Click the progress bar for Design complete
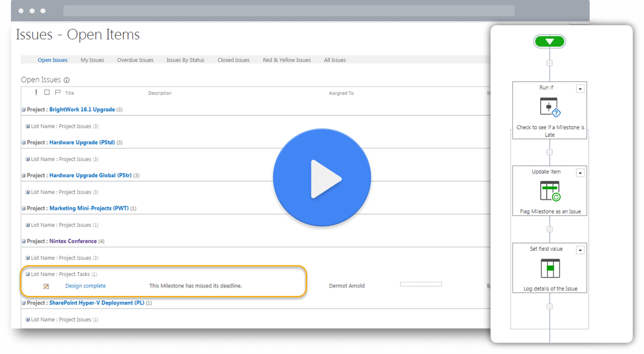This screenshot has height=354, width=644. (421, 284)
